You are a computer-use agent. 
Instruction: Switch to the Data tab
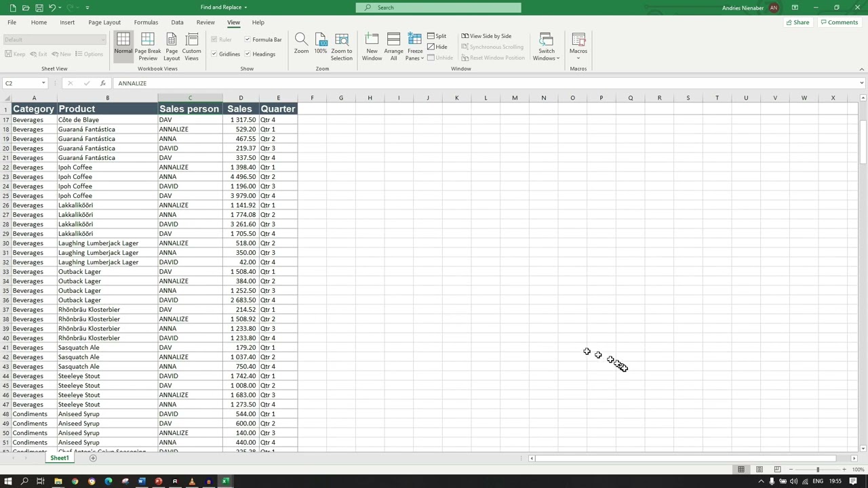(x=177, y=22)
